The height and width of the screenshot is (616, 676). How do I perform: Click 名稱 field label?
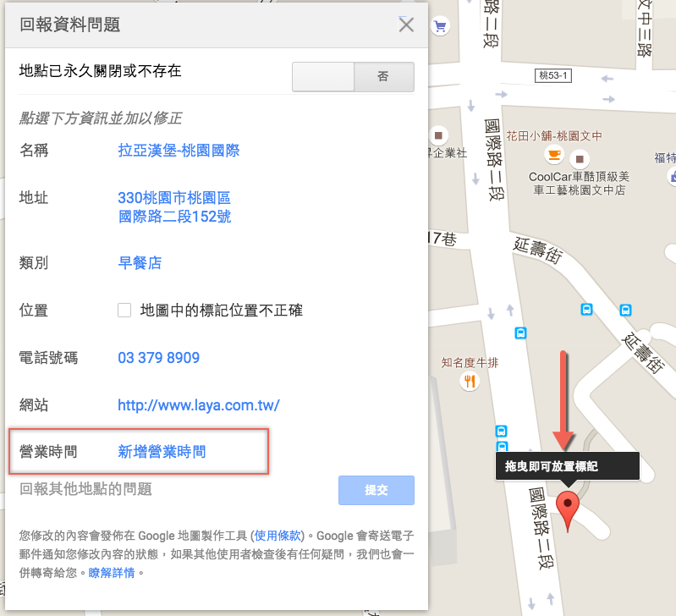coord(34,151)
